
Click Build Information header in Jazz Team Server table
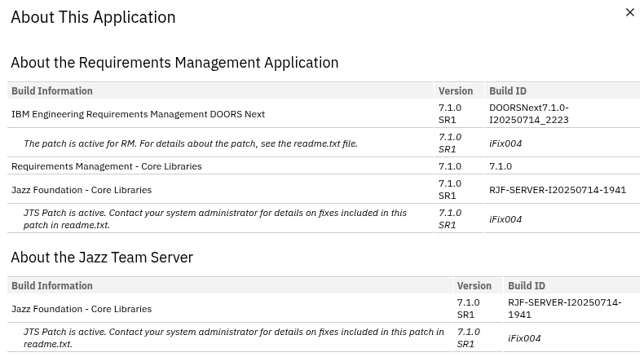click(52, 286)
